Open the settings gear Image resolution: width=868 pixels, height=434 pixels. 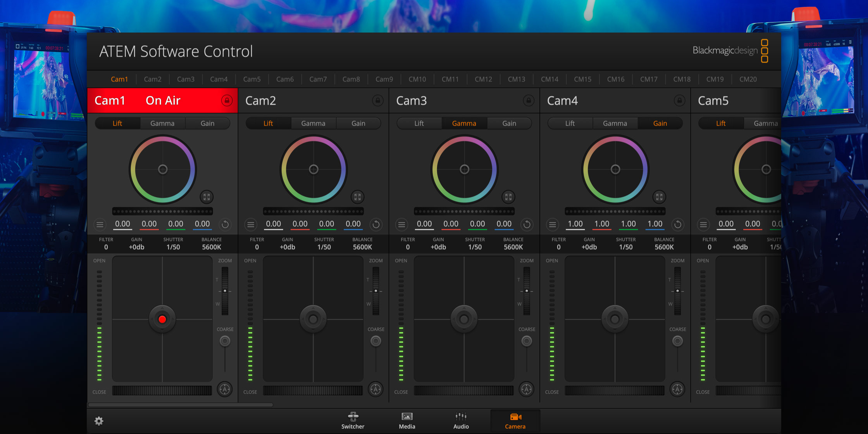pyautogui.click(x=99, y=421)
